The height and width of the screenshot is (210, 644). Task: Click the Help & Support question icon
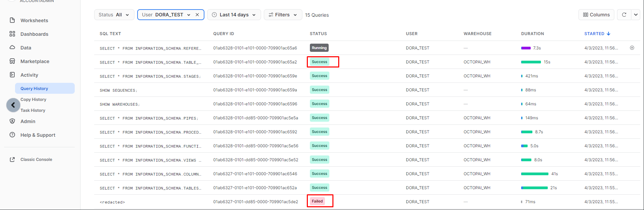click(x=12, y=135)
